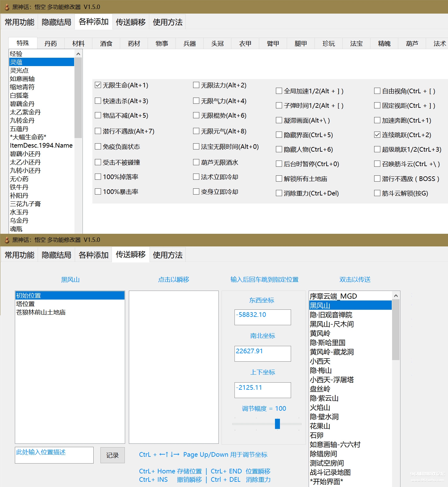Choose 九转金丹 from the item list
Viewport: 448px width, 487px height.
[x=22, y=120]
